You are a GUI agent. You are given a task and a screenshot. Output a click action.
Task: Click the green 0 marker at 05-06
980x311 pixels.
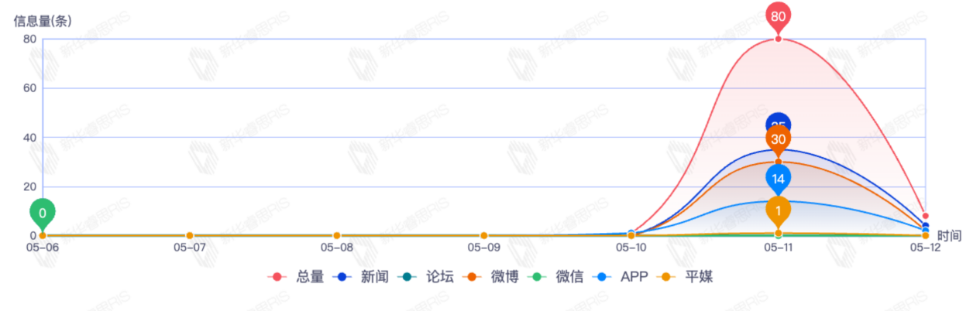point(43,213)
